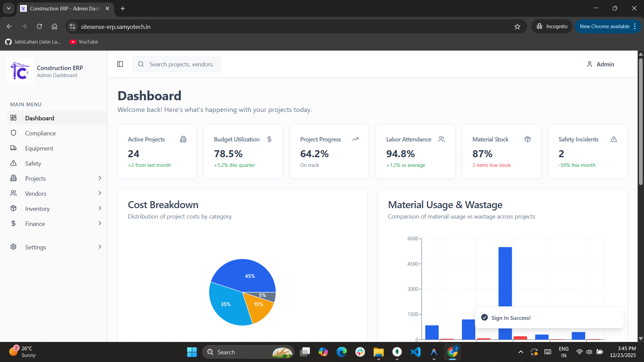
Task: Expand the Settings submenu chevron
Action: coord(100,247)
